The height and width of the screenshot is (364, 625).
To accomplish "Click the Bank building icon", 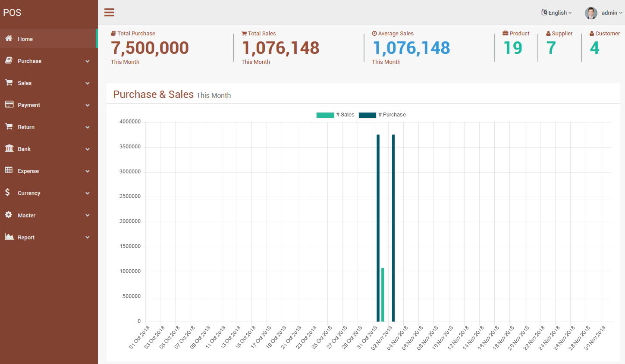I will click(9, 149).
